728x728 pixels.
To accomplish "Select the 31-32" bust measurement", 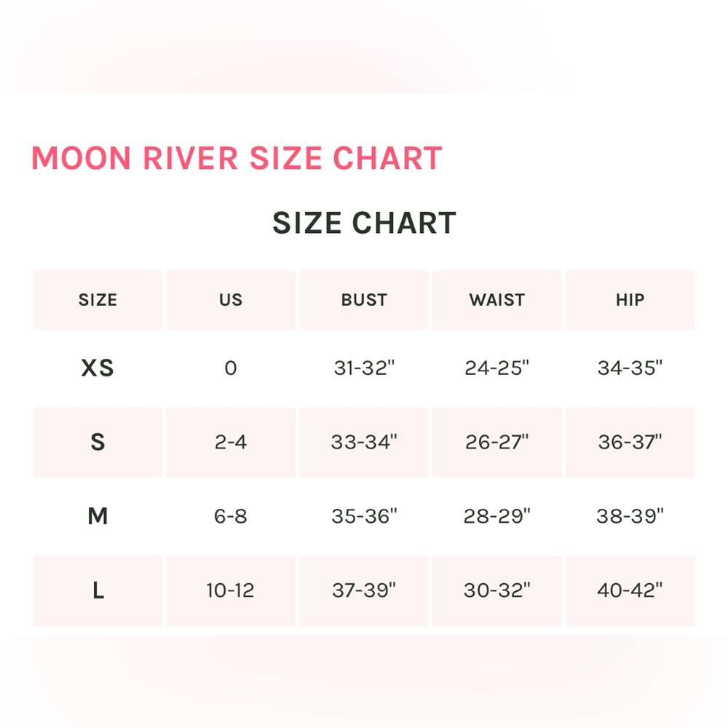I will click(x=364, y=368).
